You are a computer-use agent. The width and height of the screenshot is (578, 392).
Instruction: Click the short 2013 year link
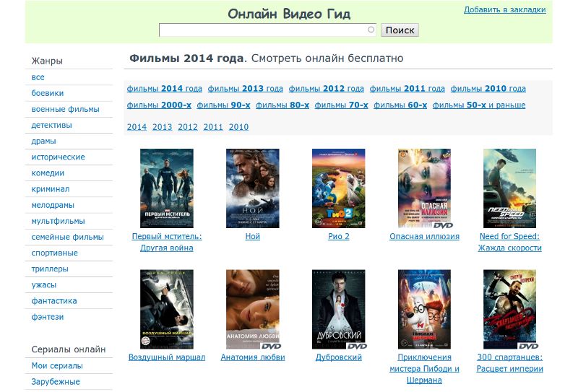tap(162, 127)
